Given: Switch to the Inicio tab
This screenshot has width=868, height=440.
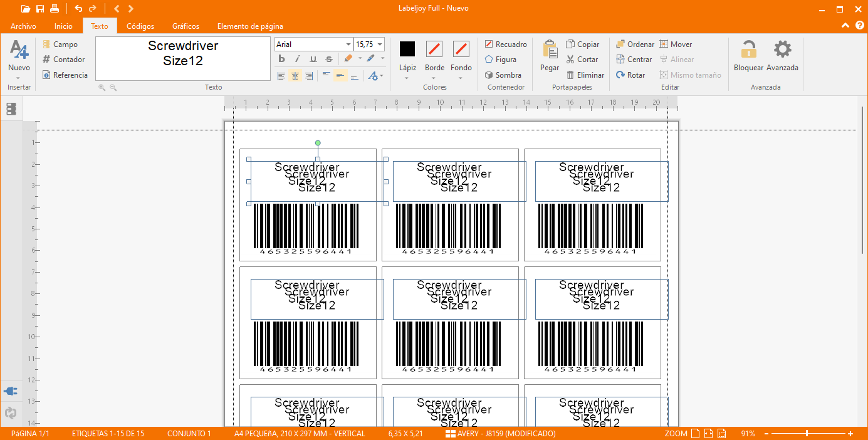Looking at the screenshot, I should tap(63, 26).
